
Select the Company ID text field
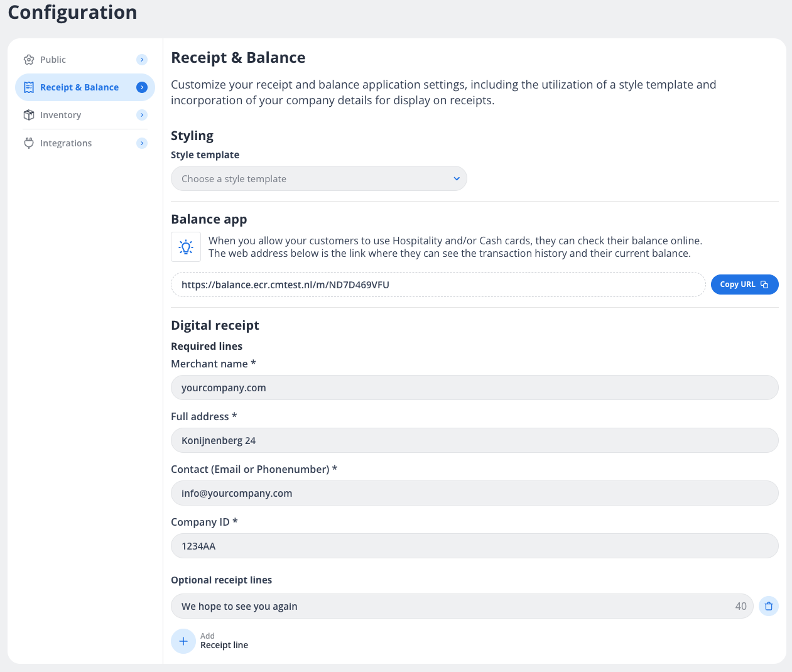(474, 546)
